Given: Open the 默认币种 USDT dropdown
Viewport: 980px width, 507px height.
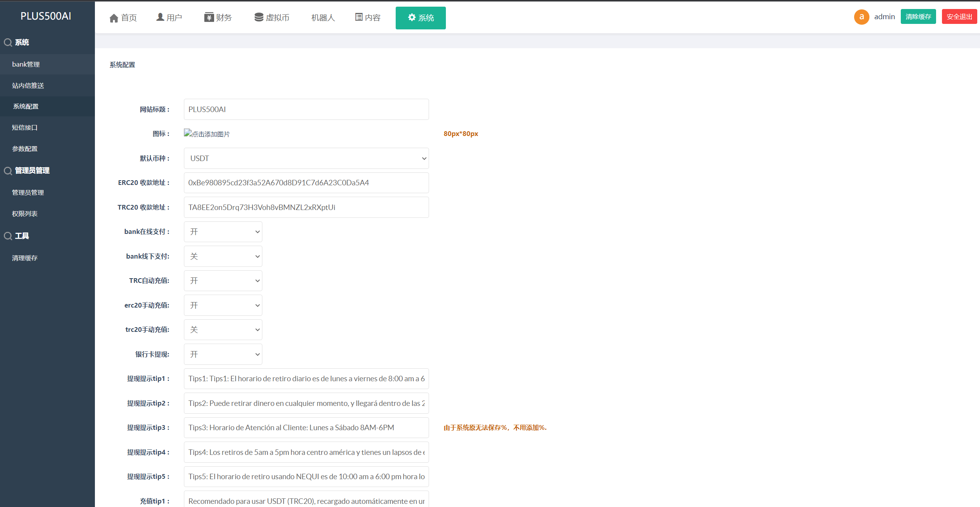Looking at the screenshot, I should pos(306,158).
